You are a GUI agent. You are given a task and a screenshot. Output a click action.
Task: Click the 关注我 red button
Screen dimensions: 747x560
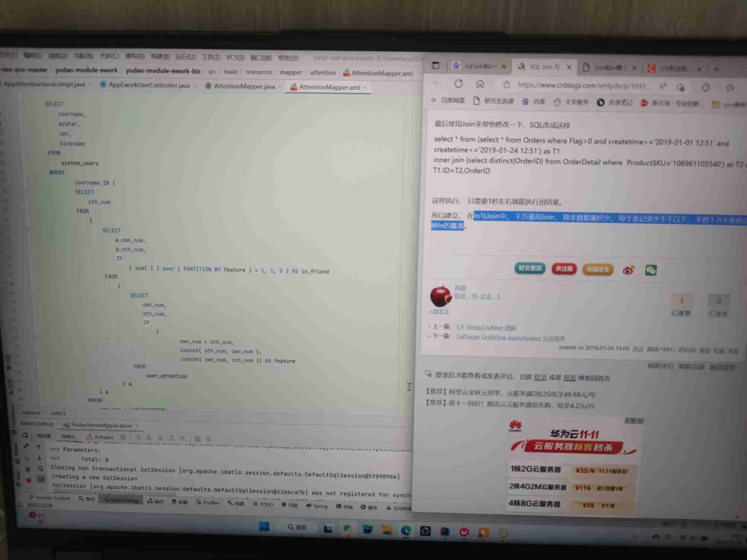click(x=564, y=269)
